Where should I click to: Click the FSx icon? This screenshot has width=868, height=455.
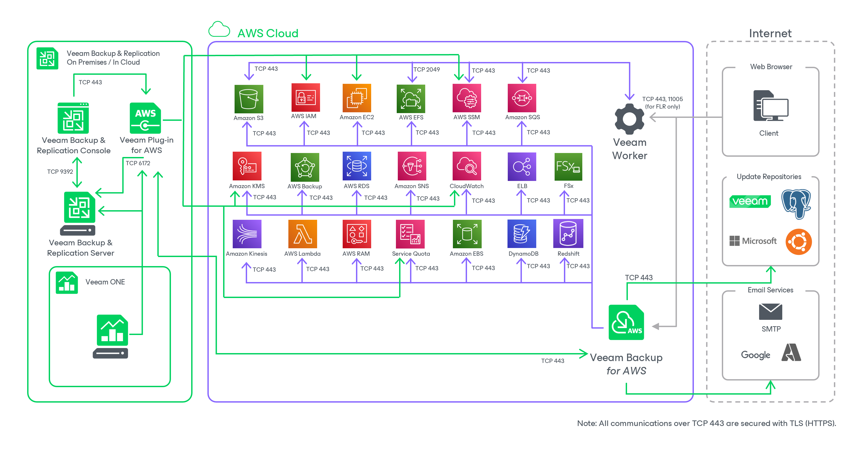pyautogui.click(x=568, y=167)
